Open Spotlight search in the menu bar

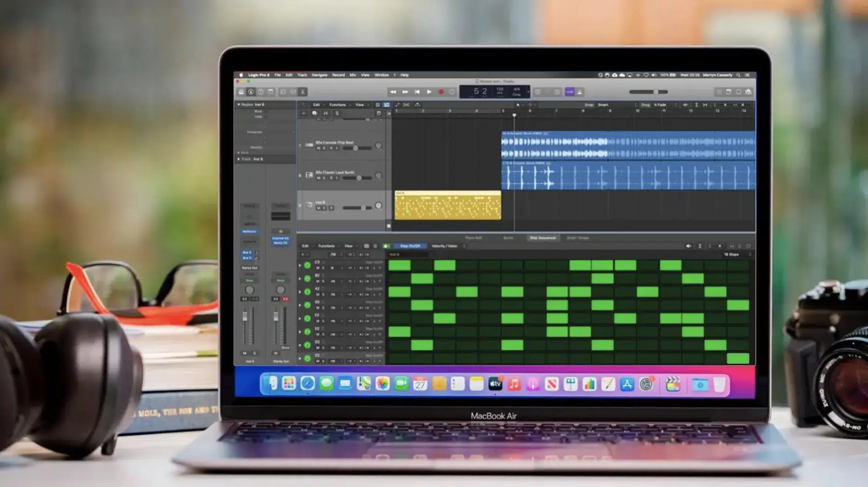pos(739,75)
